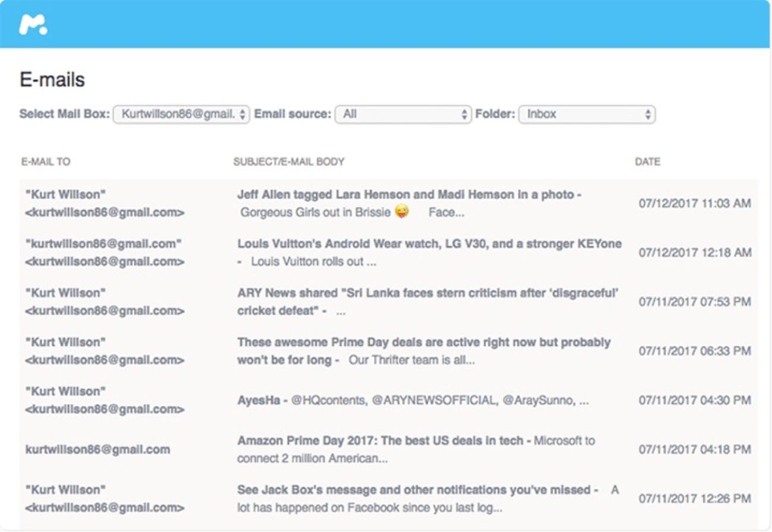The height and width of the screenshot is (532, 772).
Task: Open the awesome Prime Day deals email
Action: tap(424, 351)
